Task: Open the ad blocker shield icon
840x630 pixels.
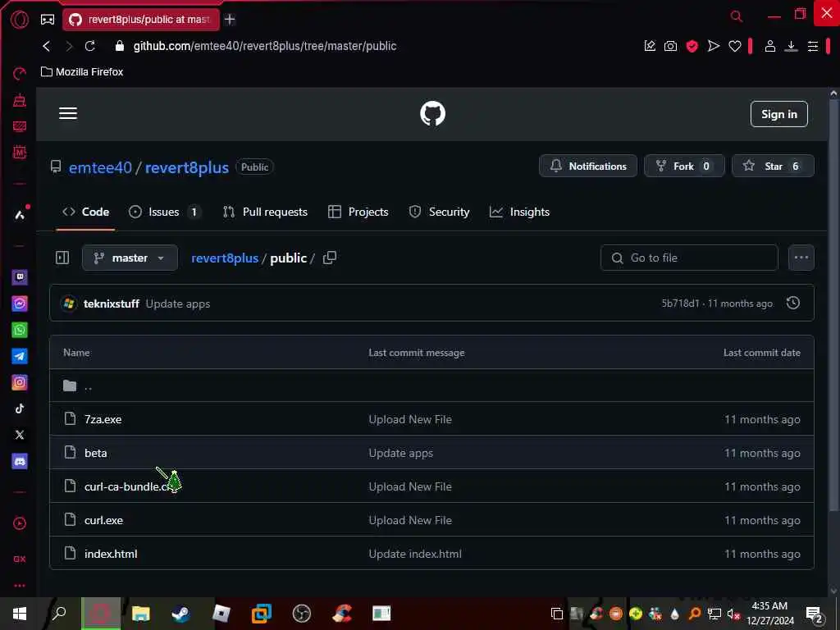Action: click(x=692, y=46)
